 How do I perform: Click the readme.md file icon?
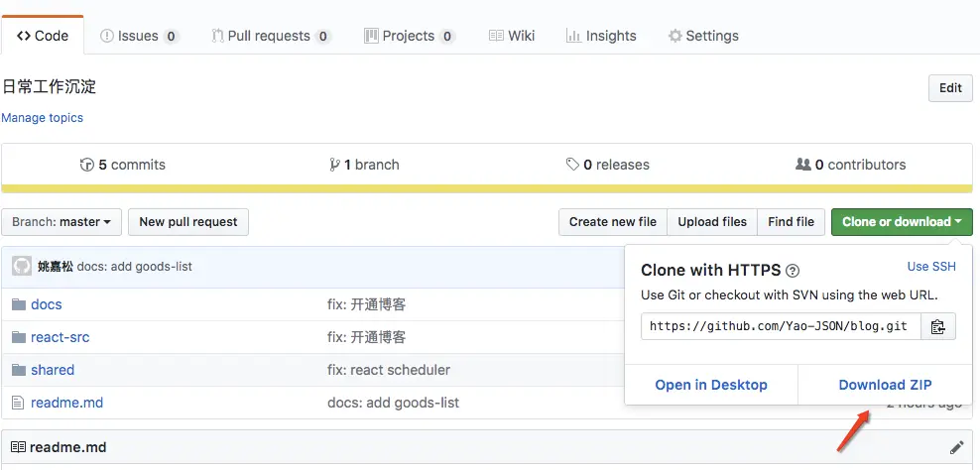[x=18, y=403]
